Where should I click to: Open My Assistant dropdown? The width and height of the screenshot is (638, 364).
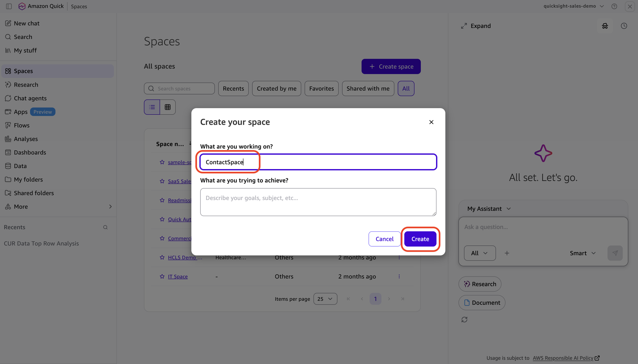point(489,209)
